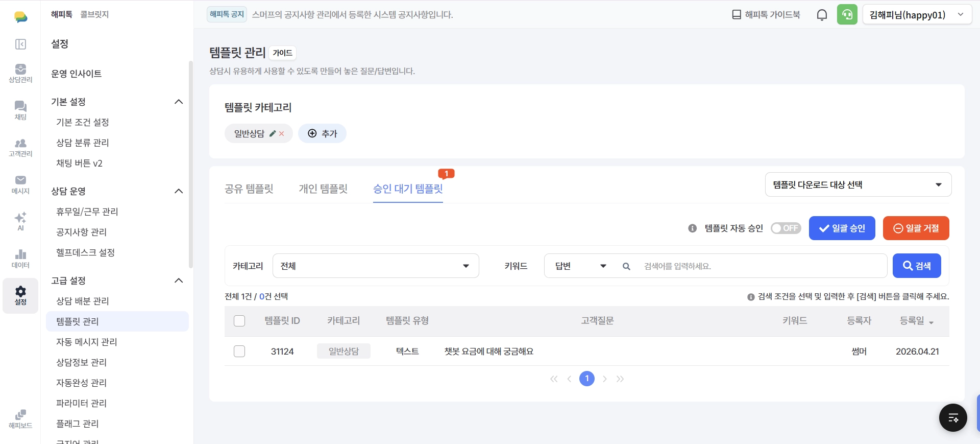Click the search magnifier icon in keyword field
Image resolution: width=980 pixels, height=444 pixels.
(x=626, y=266)
